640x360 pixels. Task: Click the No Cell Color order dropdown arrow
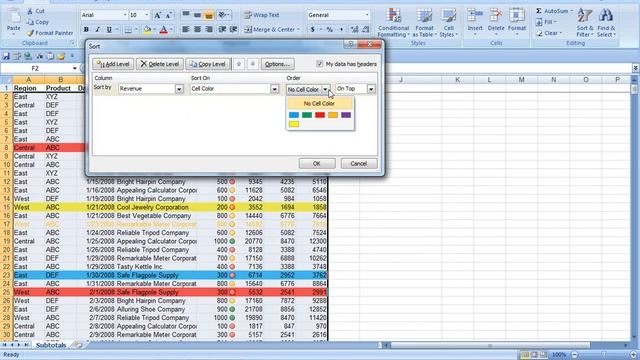tap(325, 89)
